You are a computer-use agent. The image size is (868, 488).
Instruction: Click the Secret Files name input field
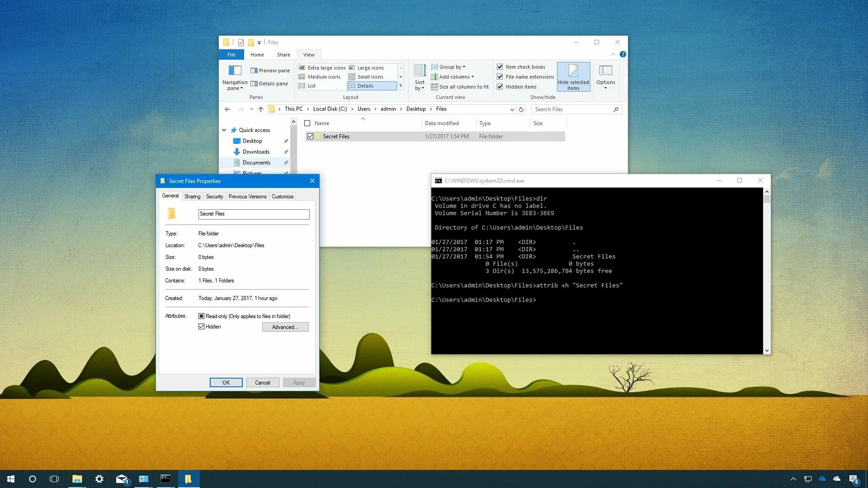(x=253, y=213)
